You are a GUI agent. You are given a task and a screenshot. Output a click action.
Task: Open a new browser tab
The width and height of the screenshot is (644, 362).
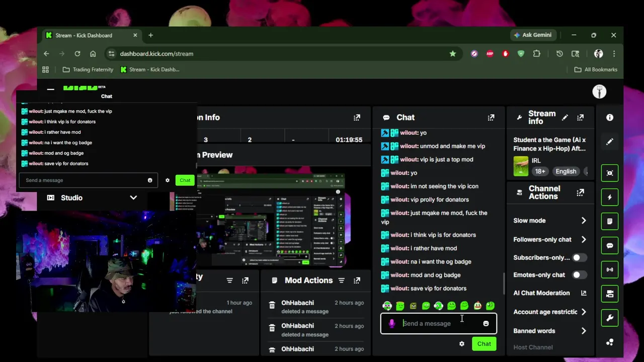click(150, 36)
